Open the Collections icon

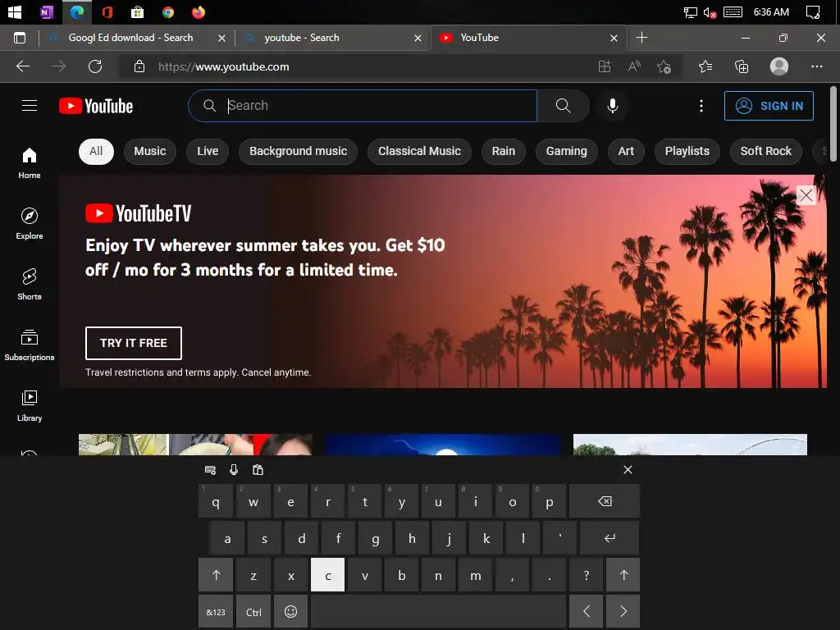tap(742, 66)
